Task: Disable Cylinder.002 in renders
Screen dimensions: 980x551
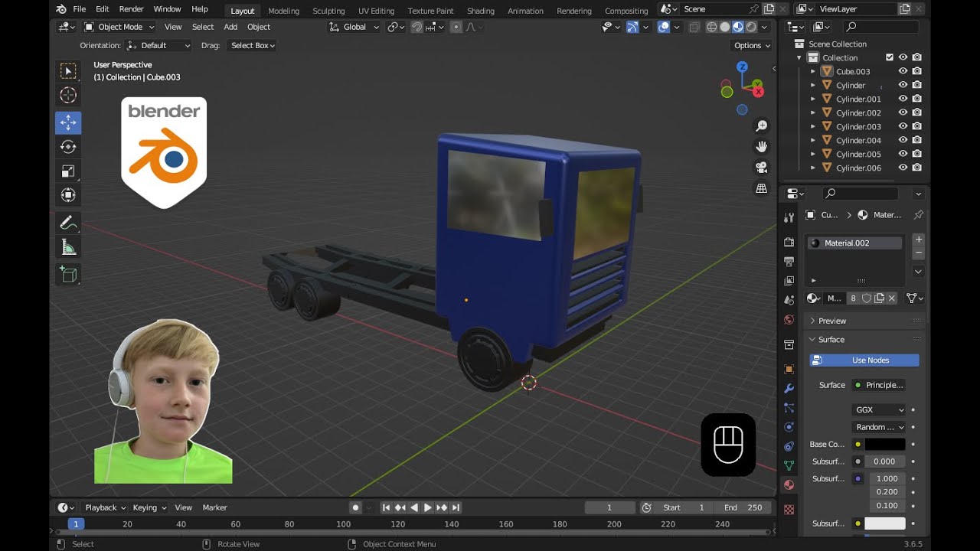Action: [916, 112]
